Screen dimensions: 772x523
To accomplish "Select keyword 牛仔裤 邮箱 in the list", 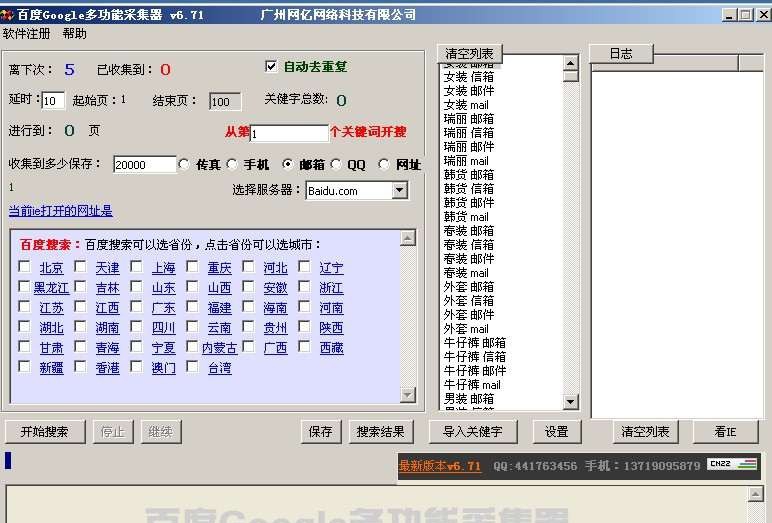I will (x=475, y=342).
